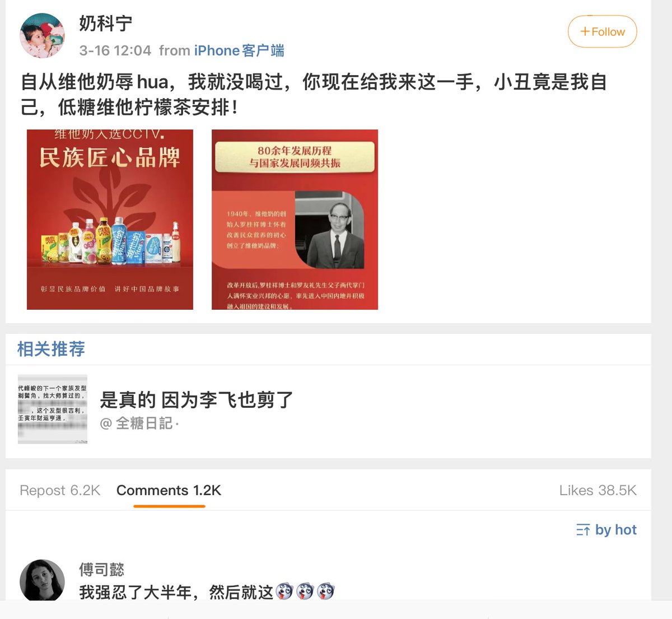This screenshot has height=619, width=672.
Task: View the 80余年发展历程 image
Action: pos(295,220)
